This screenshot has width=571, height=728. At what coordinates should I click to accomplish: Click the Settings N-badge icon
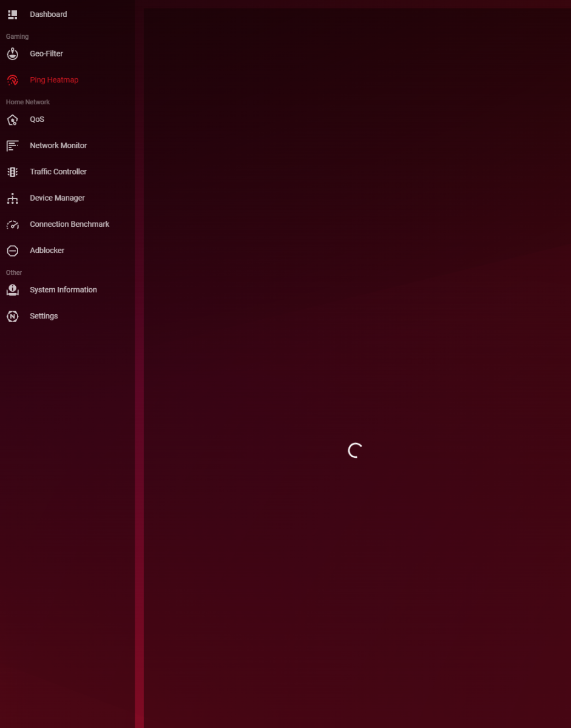[x=13, y=316]
